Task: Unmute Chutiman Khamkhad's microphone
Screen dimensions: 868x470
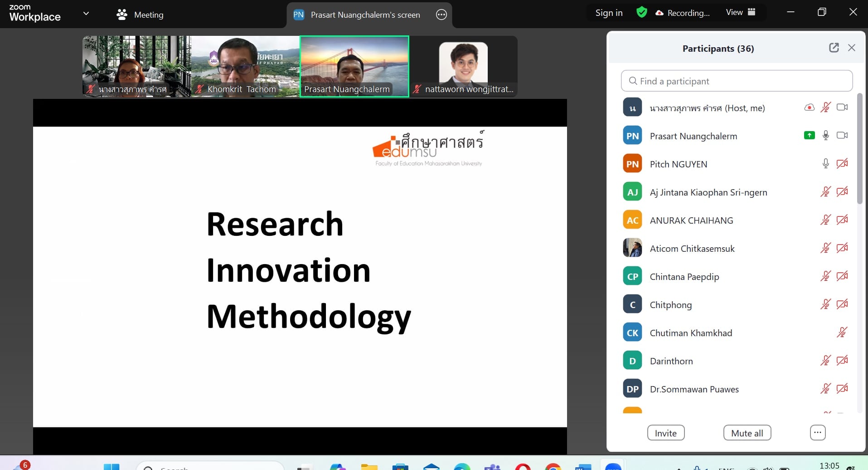Action: click(x=842, y=333)
